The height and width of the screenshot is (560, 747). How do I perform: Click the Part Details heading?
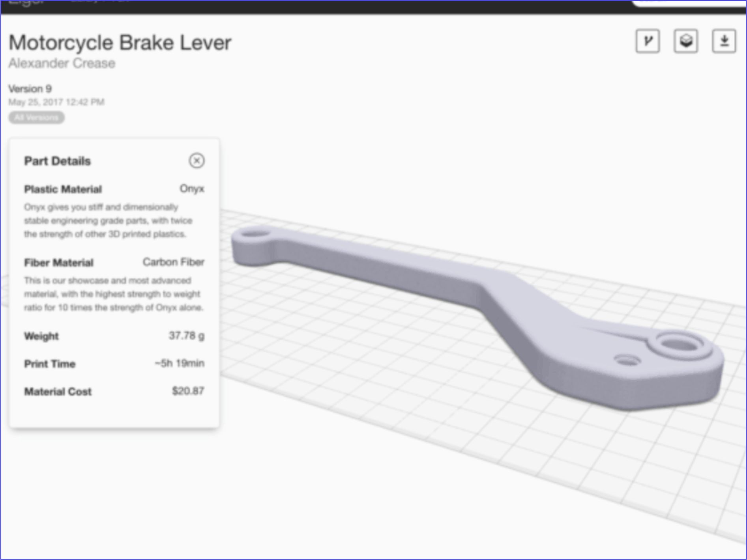tap(58, 161)
